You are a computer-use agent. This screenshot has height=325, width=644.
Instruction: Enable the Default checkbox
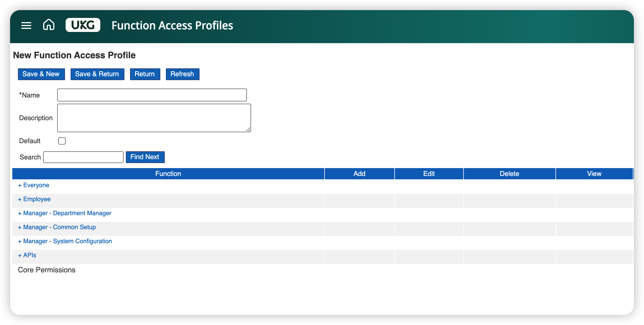pos(62,141)
